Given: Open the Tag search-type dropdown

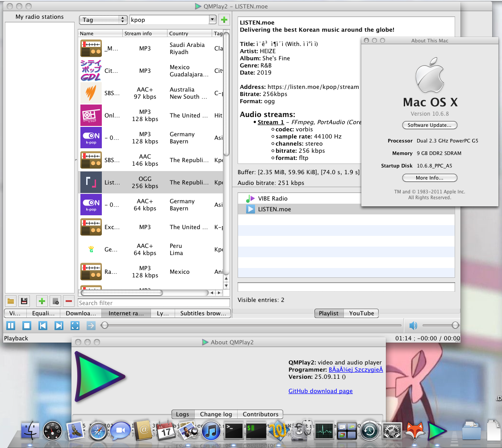Looking at the screenshot, I should click(x=104, y=20).
